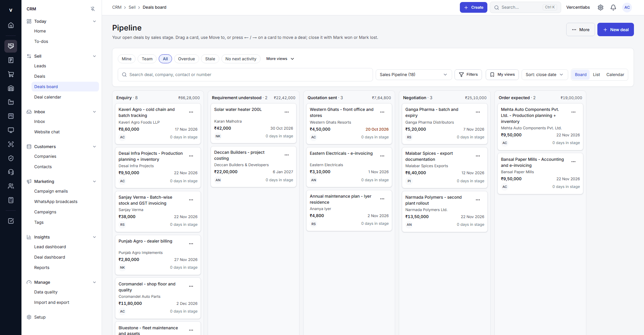This screenshot has width=644, height=335.
Task: Toggle the All filter chip
Action: tap(165, 59)
